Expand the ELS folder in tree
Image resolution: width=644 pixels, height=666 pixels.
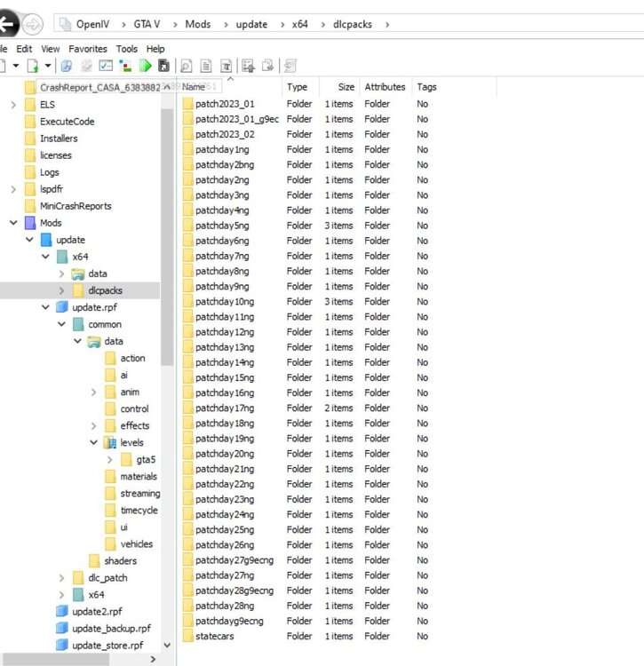[13, 105]
